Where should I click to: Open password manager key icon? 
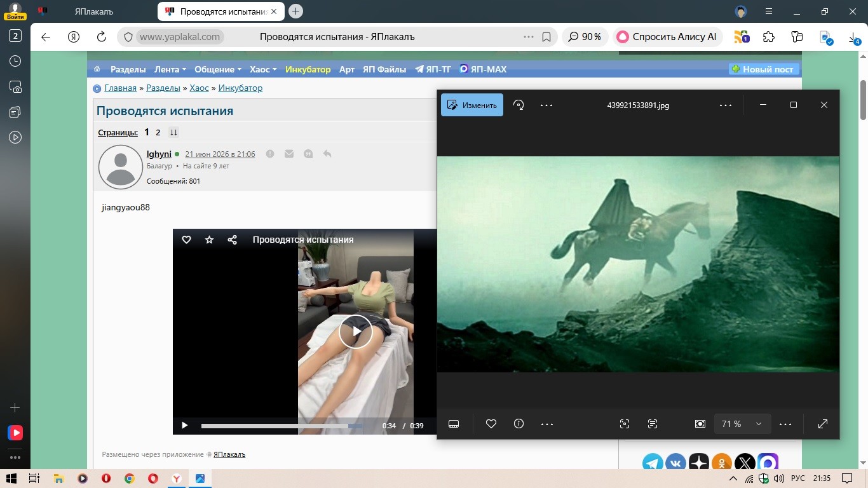point(797,37)
